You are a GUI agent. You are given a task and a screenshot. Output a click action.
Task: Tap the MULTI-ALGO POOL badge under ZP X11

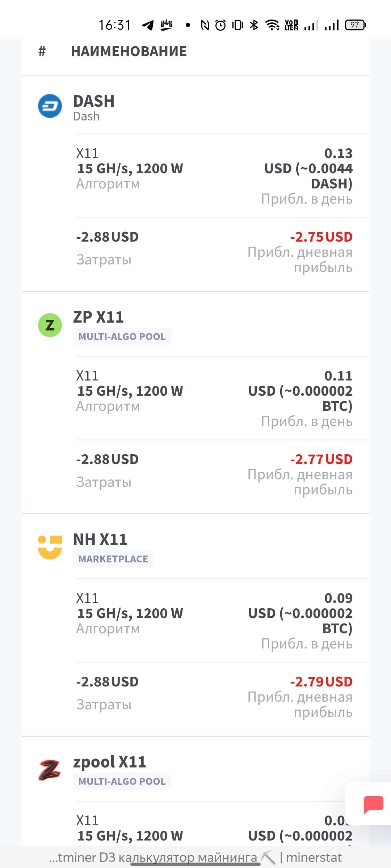[x=122, y=337]
